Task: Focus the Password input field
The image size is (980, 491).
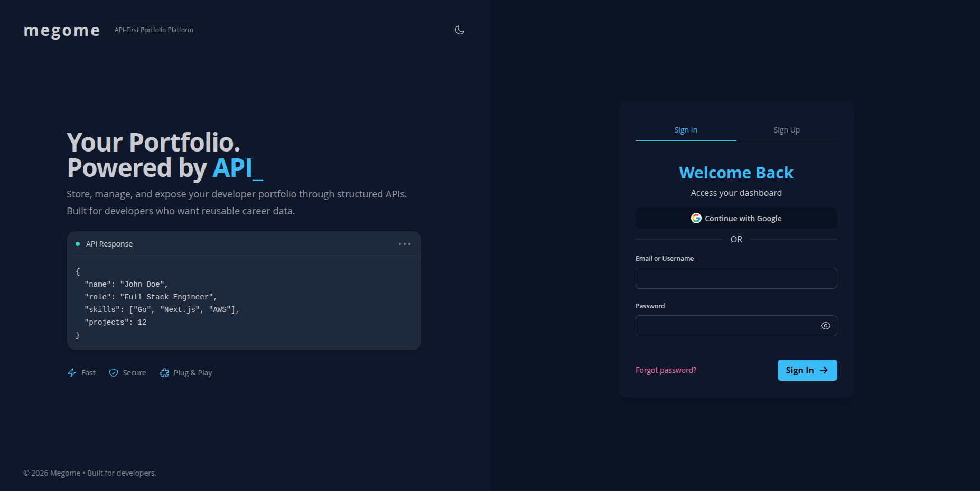Action: [x=736, y=326]
